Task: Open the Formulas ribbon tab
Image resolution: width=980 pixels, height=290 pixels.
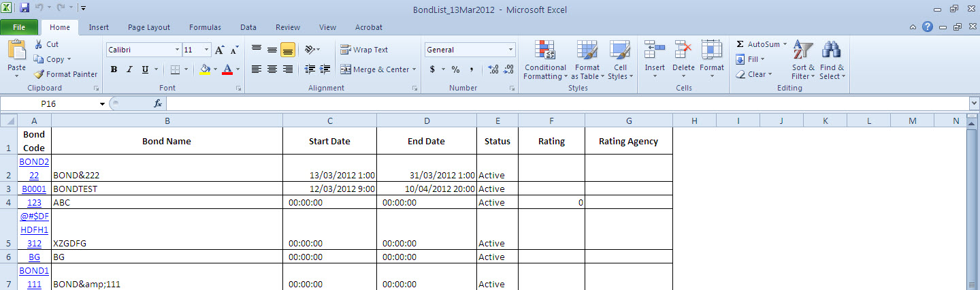Action: [205, 27]
